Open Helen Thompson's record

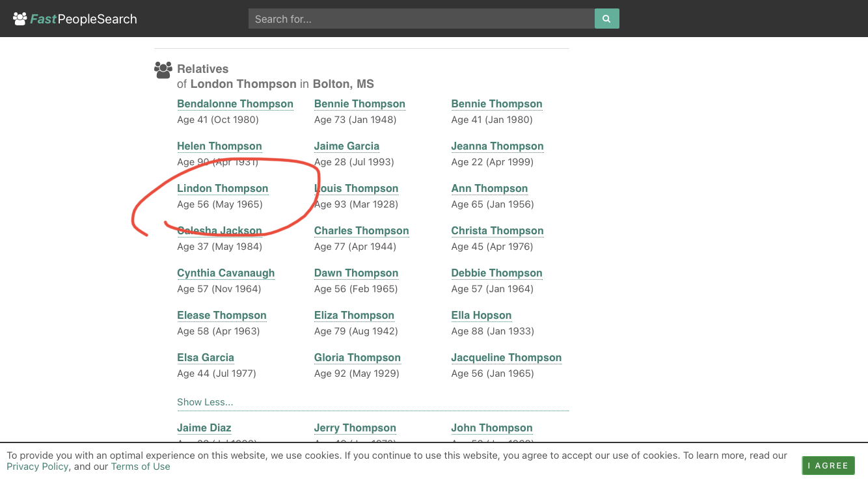(219, 146)
